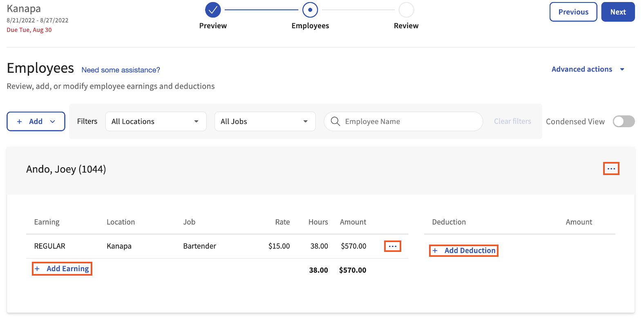This screenshot has width=644, height=319.
Task: Click the Clear filters link
Action: (512, 121)
